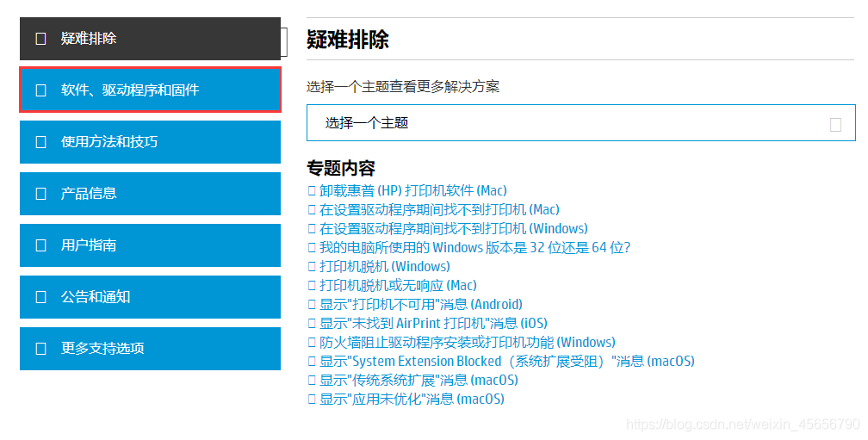
Task: Open link about System Extension Blocked message
Action: [x=507, y=362]
